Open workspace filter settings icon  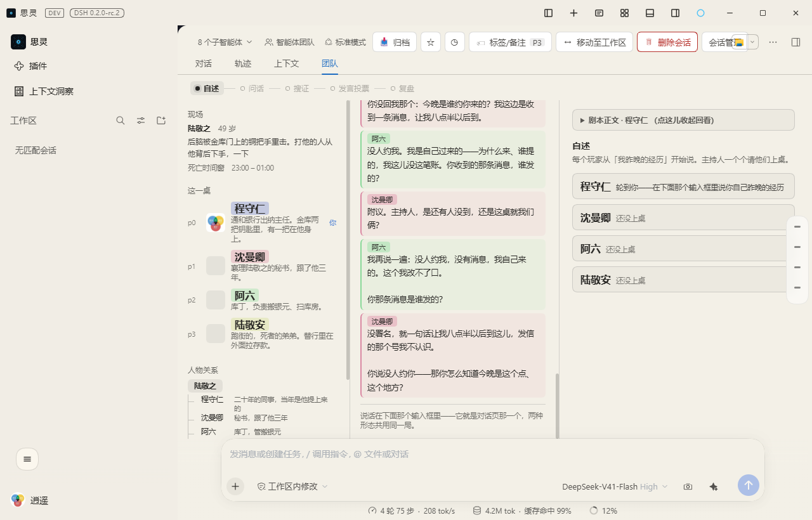click(x=141, y=120)
